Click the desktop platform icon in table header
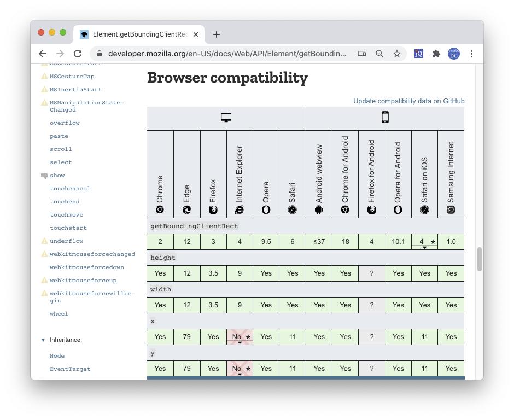514x420 pixels. click(x=226, y=118)
